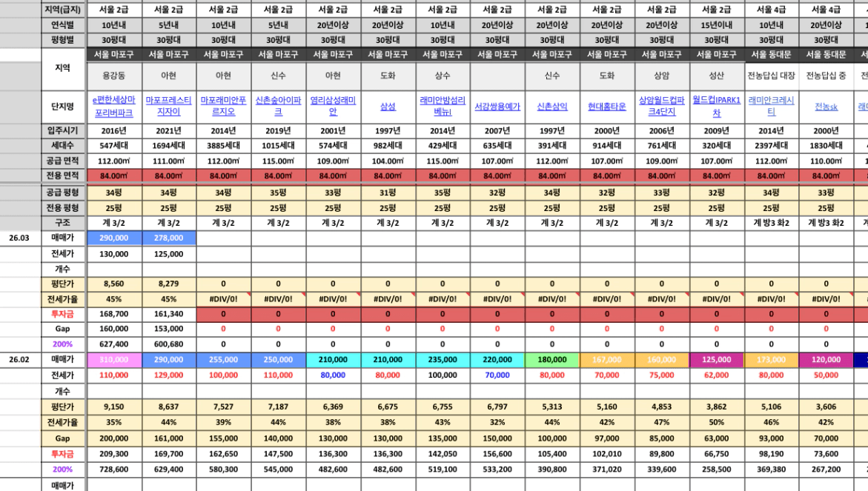Select the magenta 125,000 price cell
Viewport: 868px width, 491px height.
pos(716,359)
